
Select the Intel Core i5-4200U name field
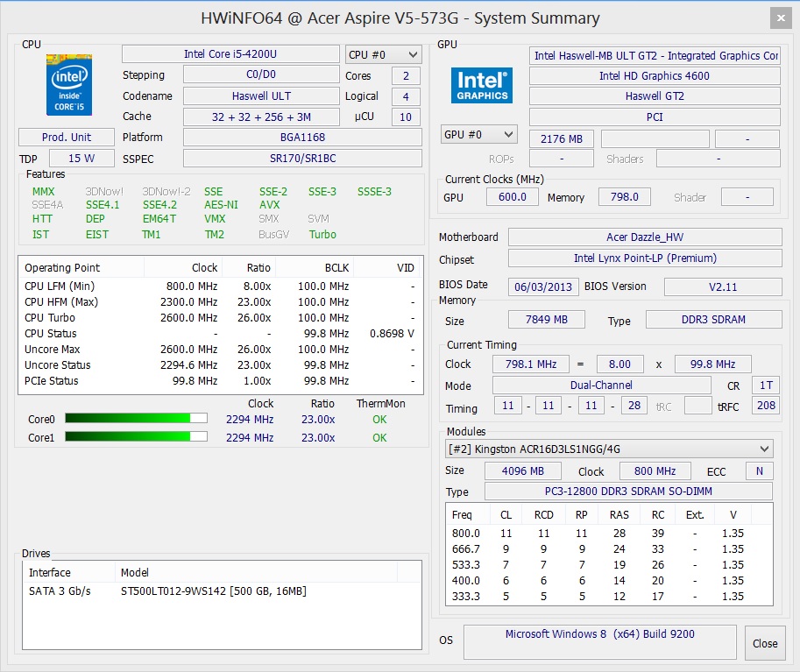pyautogui.click(x=230, y=54)
